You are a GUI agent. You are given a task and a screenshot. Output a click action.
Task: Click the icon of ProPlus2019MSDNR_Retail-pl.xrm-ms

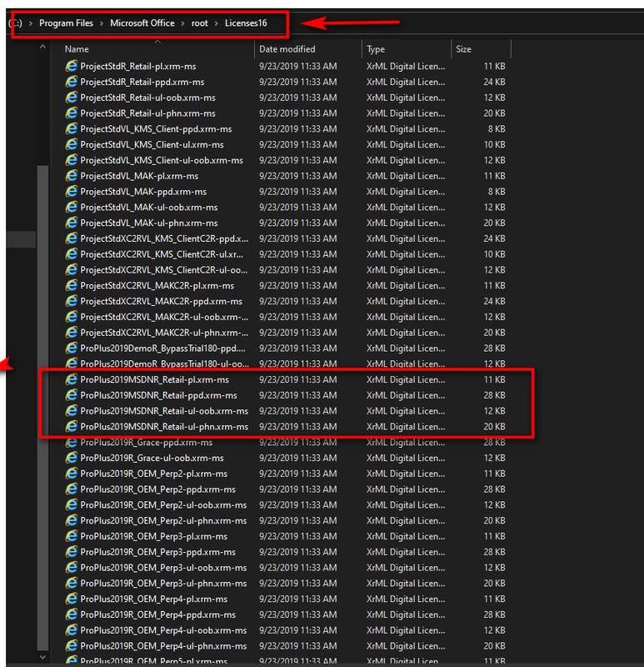tap(72, 379)
